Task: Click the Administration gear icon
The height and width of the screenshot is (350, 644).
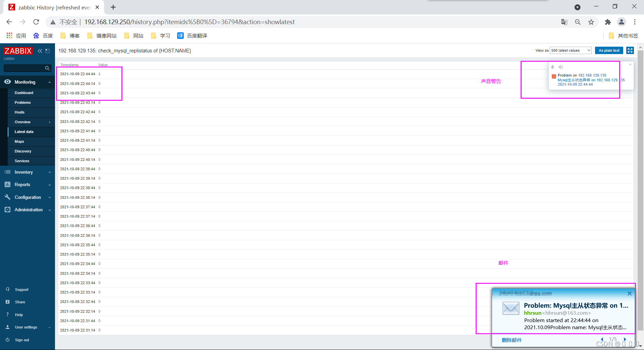Action: pyautogui.click(x=7, y=210)
